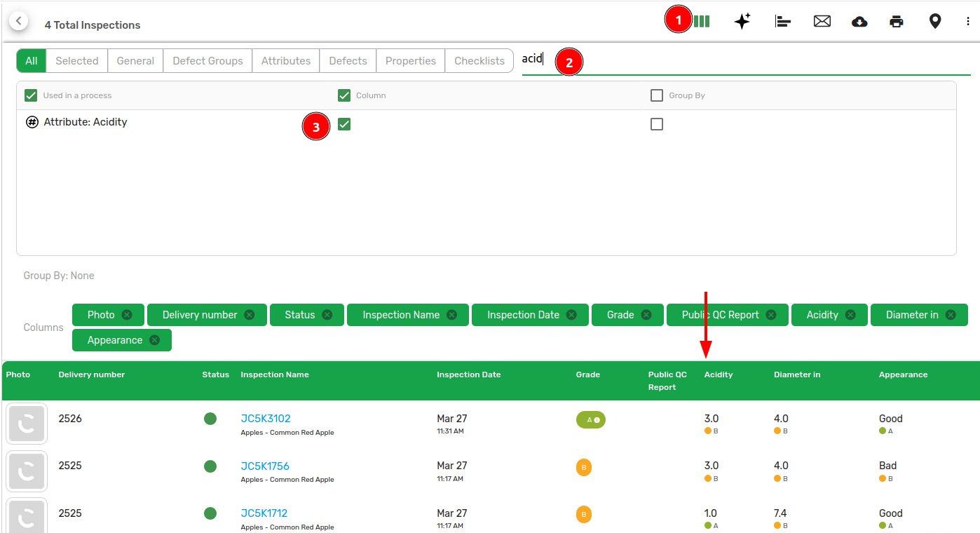Screen dimensions: 980x533
Task: Select the 'Attribute: Acidity' row label
Action: pos(86,122)
